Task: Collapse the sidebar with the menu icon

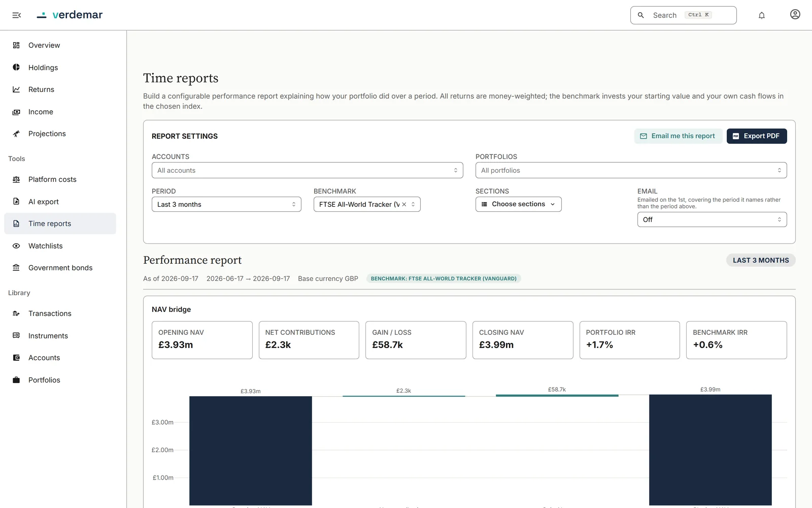Action: point(17,15)
